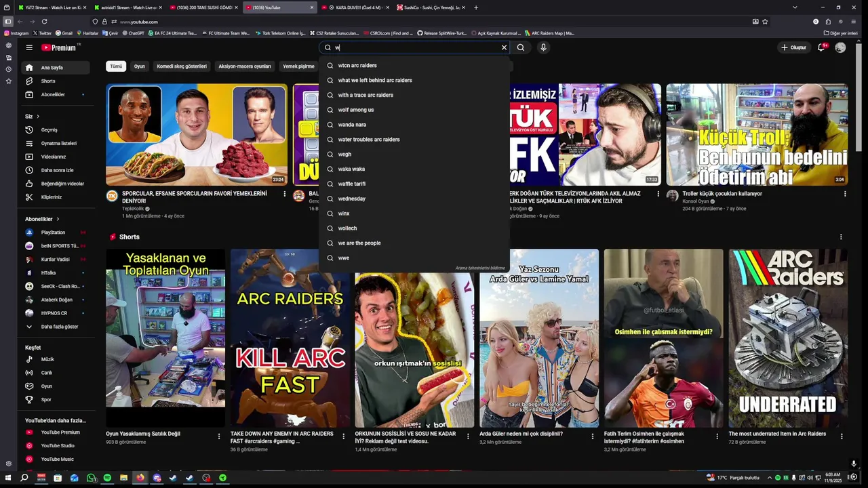Choose suggestion 'we are the people'

(414, 243)
